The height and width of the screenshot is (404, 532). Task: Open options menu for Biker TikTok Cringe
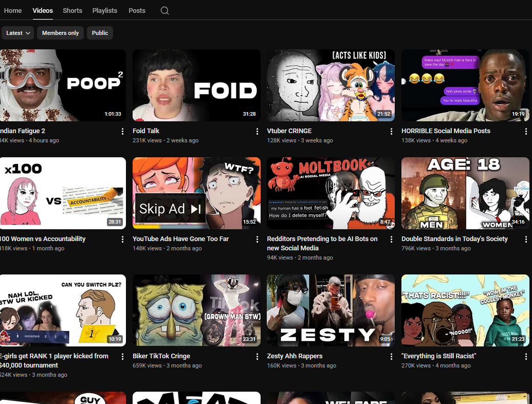click(x=257, y=357)
